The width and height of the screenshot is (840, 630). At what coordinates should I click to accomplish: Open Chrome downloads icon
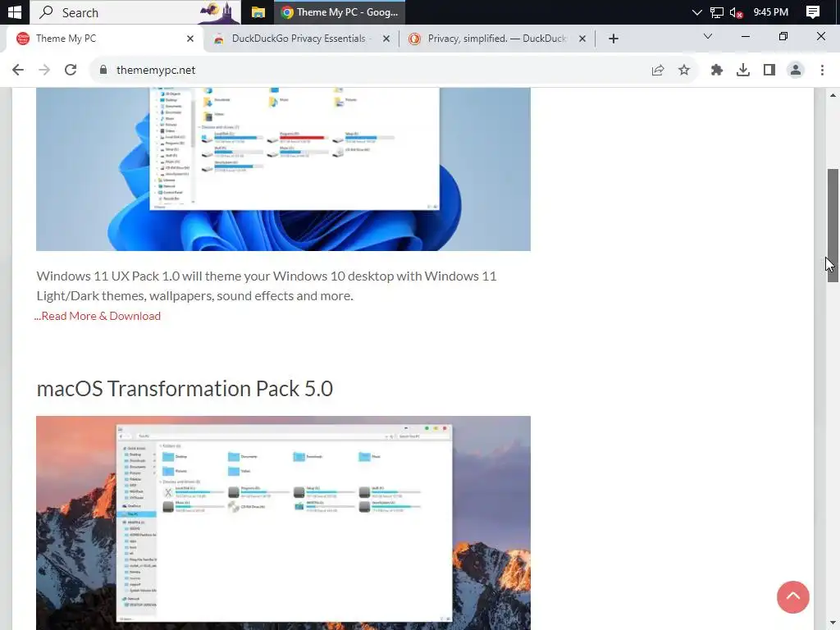[x=743, y=70]
